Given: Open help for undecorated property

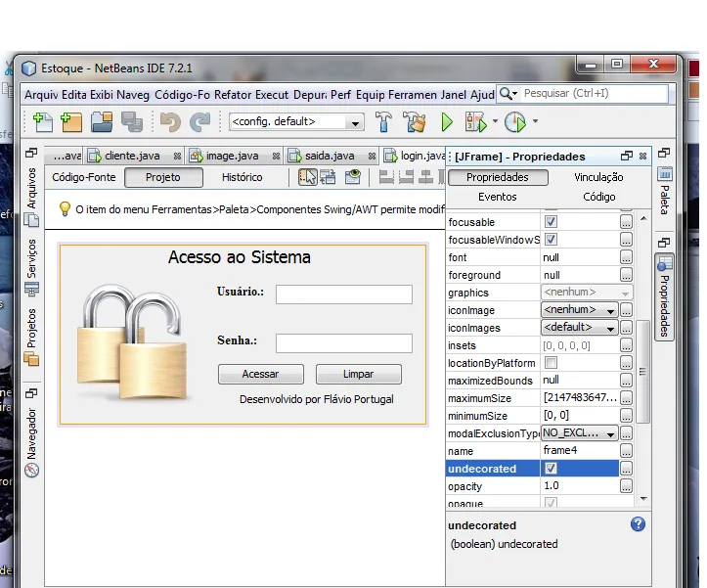Looking at the screenshot, I should point(638,524).
